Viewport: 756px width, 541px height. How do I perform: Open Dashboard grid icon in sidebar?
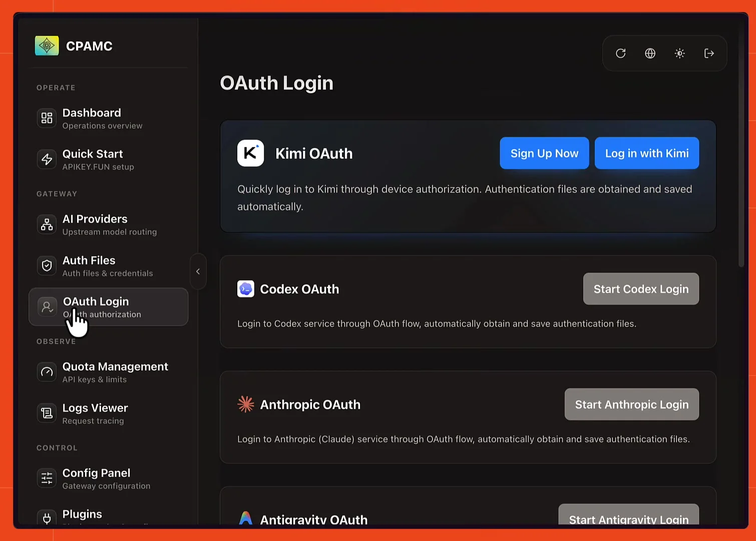[47, 118]
